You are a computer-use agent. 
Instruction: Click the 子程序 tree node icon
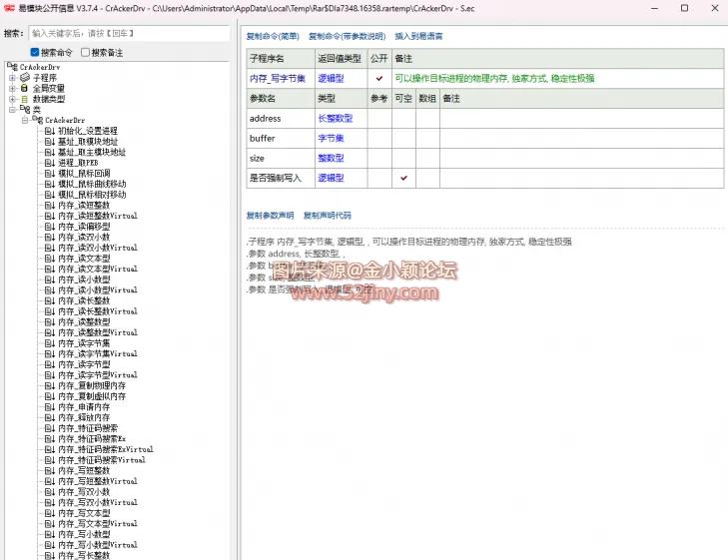tap(25, 78)
